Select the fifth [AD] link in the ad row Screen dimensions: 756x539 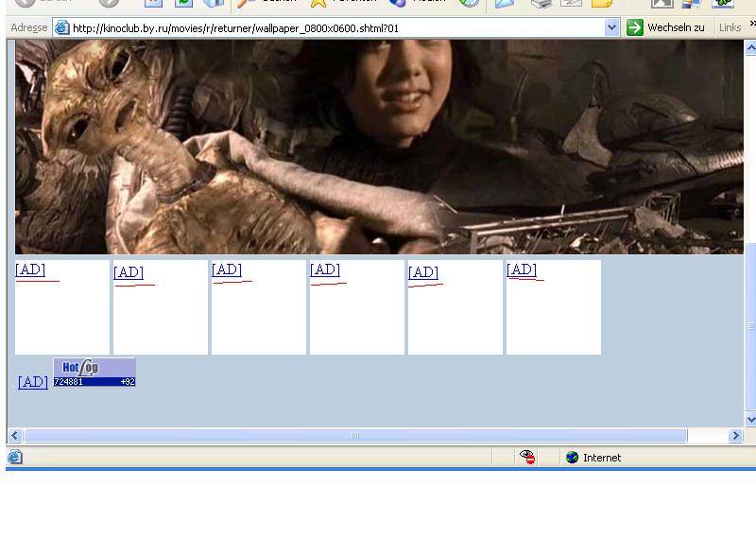coord(423,272)
